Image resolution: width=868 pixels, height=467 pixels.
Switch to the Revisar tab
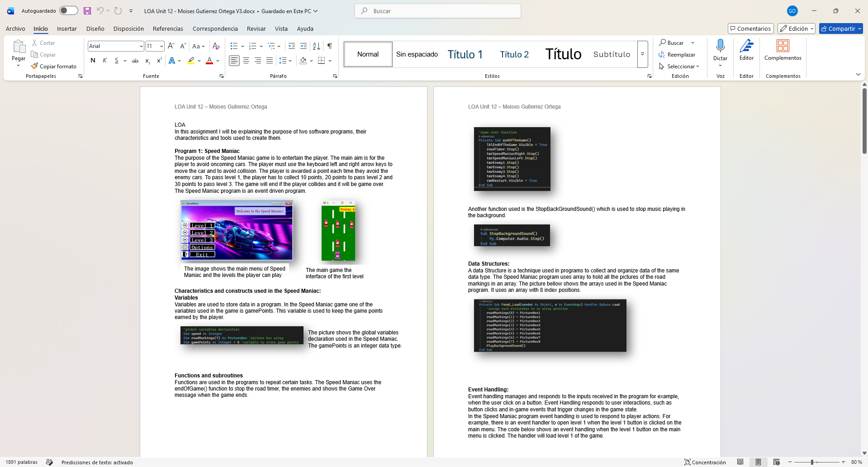[x=256, y=29]
